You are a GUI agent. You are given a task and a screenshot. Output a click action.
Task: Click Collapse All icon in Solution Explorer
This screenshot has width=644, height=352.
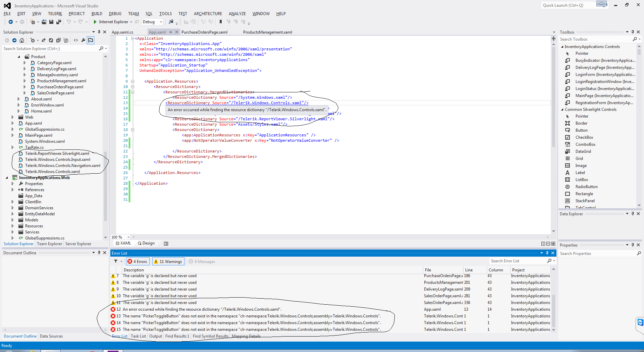(58, 40)
